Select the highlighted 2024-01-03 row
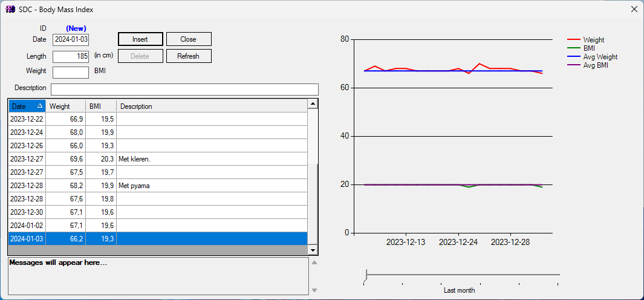This screenshot has height=300, width=644. coord(158,239)
